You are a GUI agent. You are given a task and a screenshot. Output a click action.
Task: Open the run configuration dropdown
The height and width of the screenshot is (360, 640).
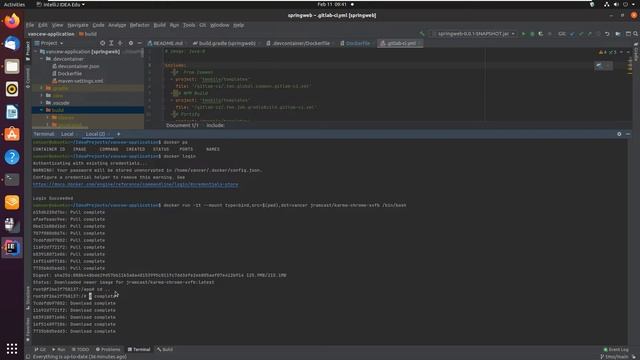pos(475,34)
